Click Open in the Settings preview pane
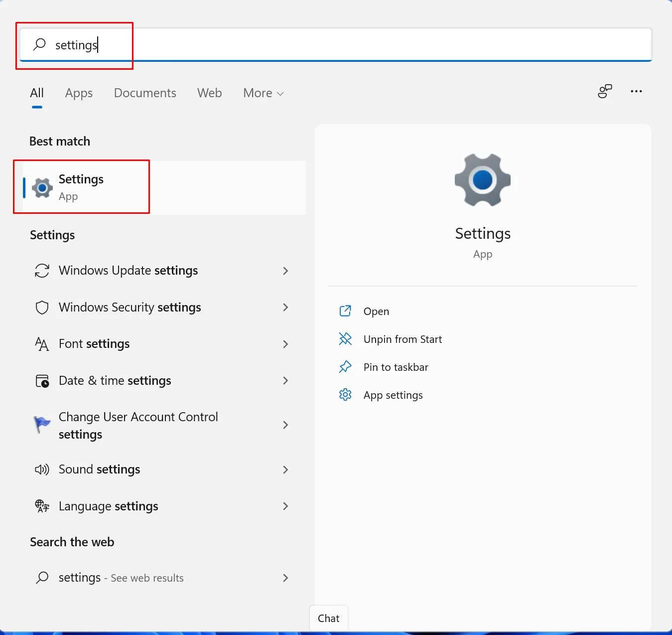672x635 pixels. pyautogui.click(x=376, y=312)
